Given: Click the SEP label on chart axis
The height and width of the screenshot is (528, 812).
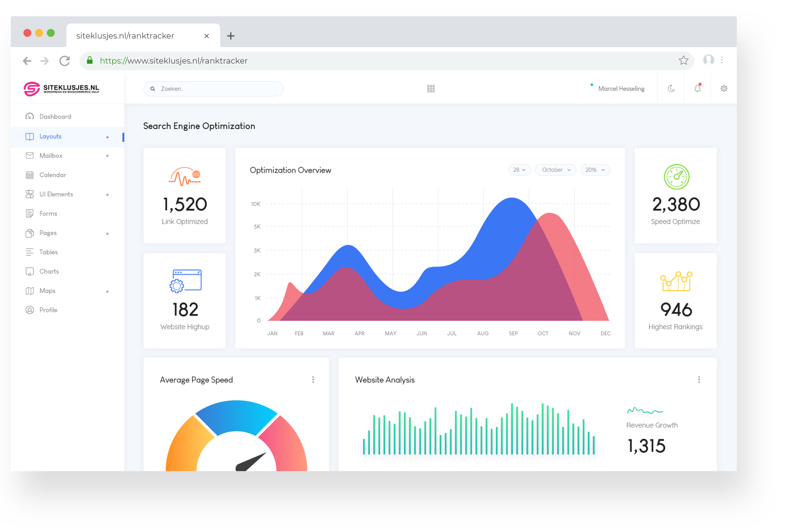Looking at the screenshot, I should pyautogui.click(x=513, y=333).
